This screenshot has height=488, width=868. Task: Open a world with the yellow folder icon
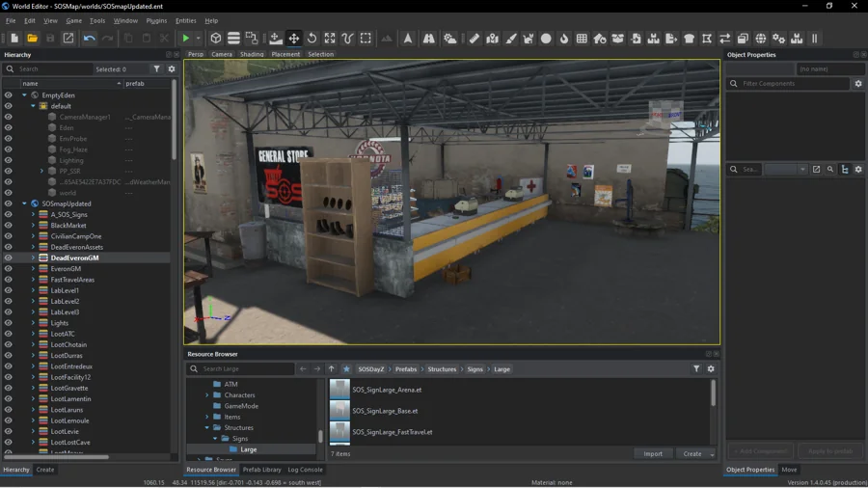(x=32, y=39)
